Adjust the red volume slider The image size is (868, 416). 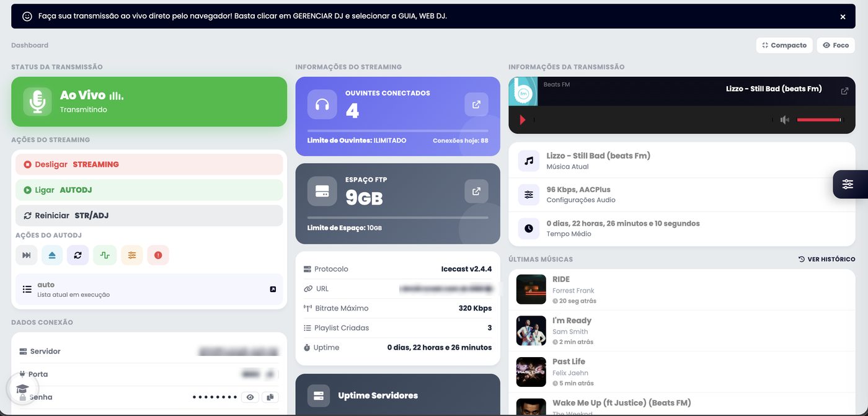818,120
